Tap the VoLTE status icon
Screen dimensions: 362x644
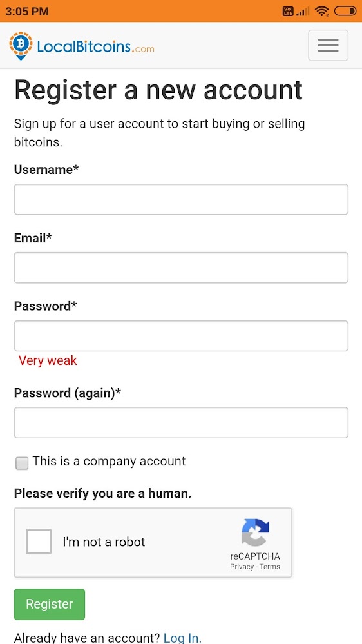(x=288, y=12)
